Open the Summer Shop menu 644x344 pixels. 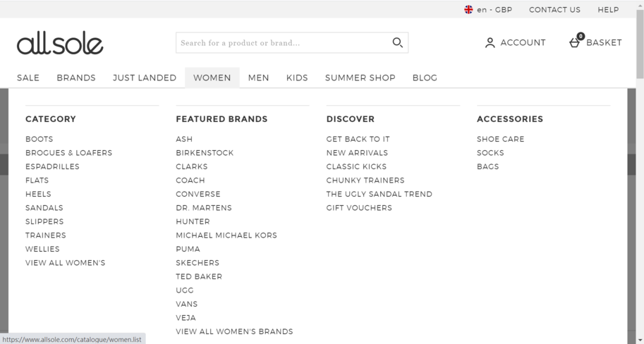pyautogui.click(x=360, y=78)
